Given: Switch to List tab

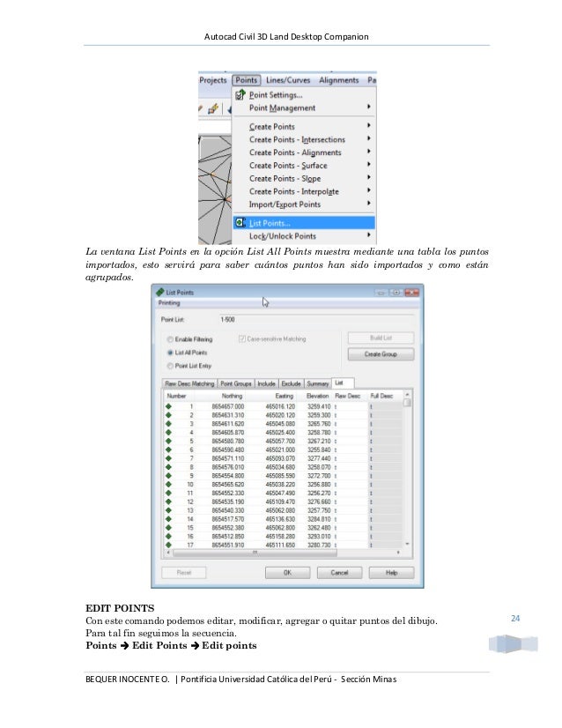Looking at the screenshot, I should (343, 383).
